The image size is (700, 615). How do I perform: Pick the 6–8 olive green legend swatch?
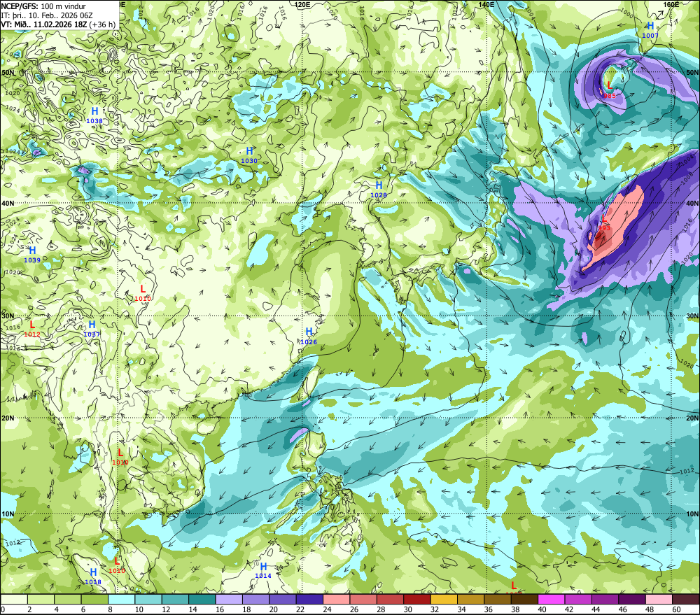94,599
